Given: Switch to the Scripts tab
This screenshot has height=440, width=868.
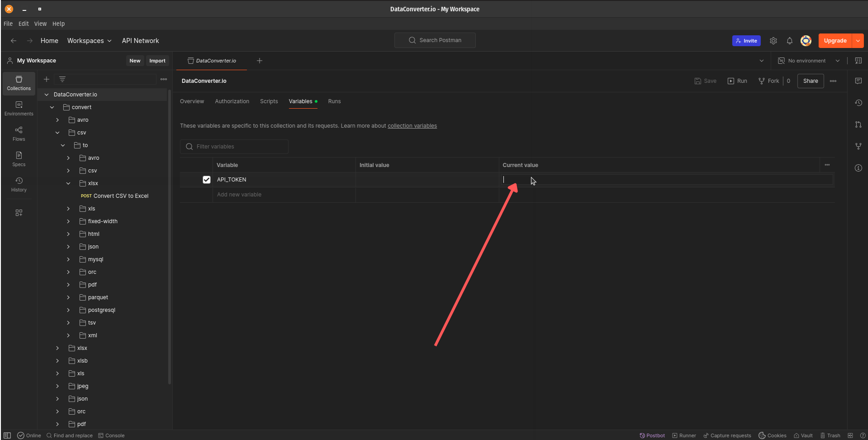Looking at the screenshot, I should 269,101.
